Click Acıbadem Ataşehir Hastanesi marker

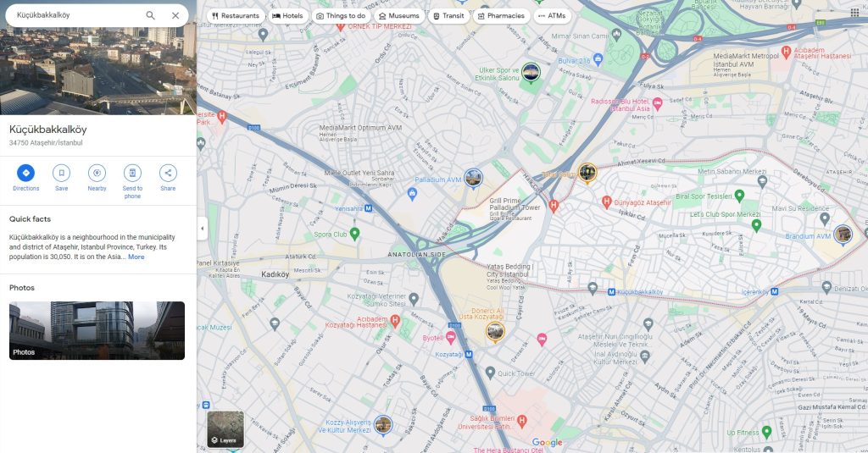click(x=786, y=52)
